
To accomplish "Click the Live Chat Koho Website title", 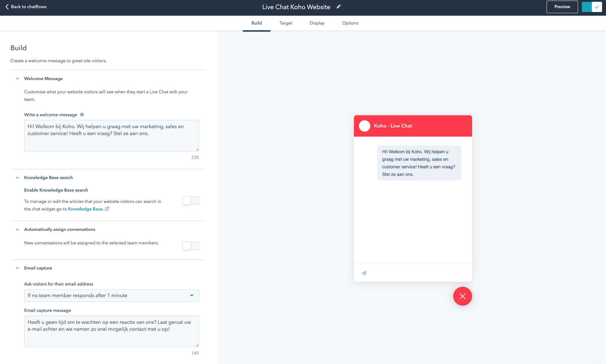I will (296, 7).
